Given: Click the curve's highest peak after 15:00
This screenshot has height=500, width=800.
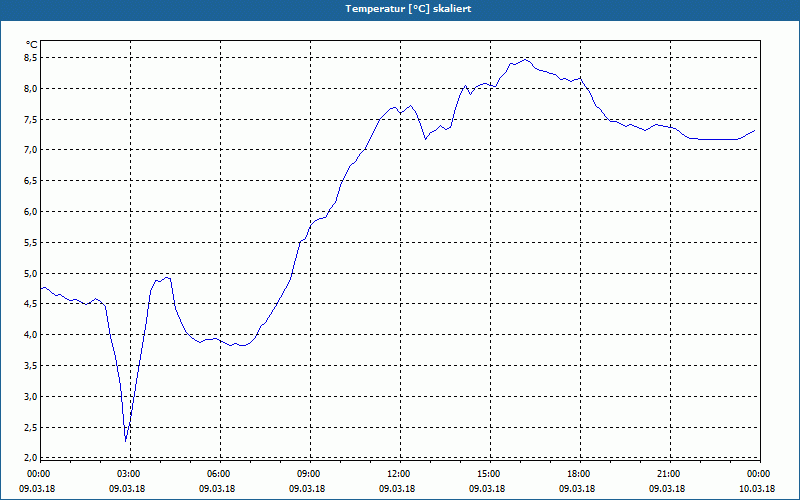Looking at the screenshot, I should point(525,60).
